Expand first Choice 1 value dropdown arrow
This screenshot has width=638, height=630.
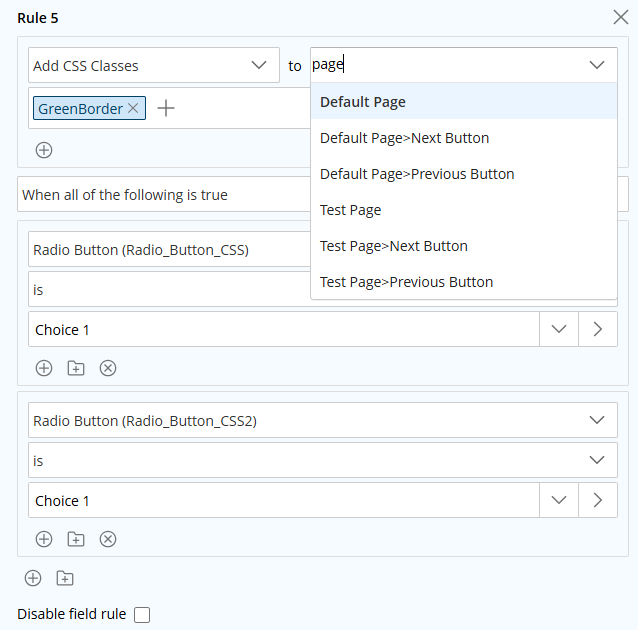(559, 329)
